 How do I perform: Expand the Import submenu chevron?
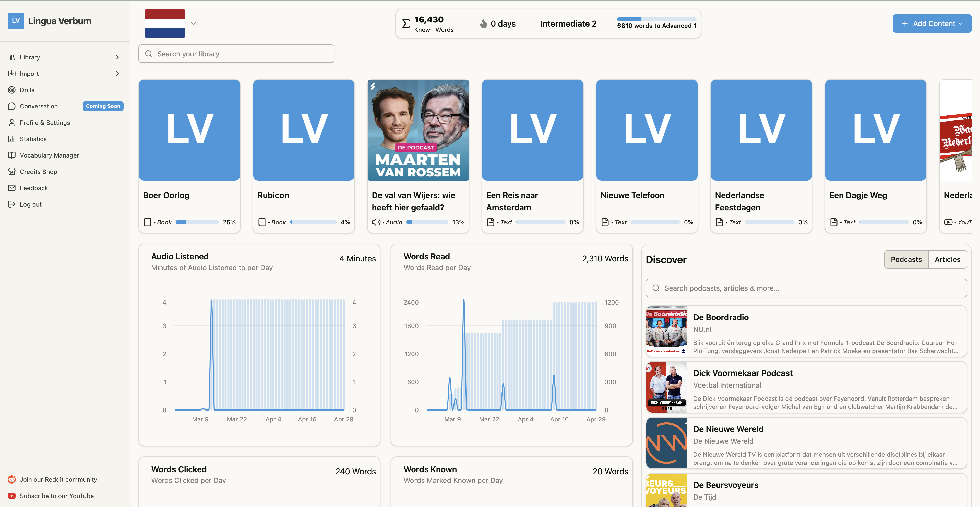(x=117, y=74)
